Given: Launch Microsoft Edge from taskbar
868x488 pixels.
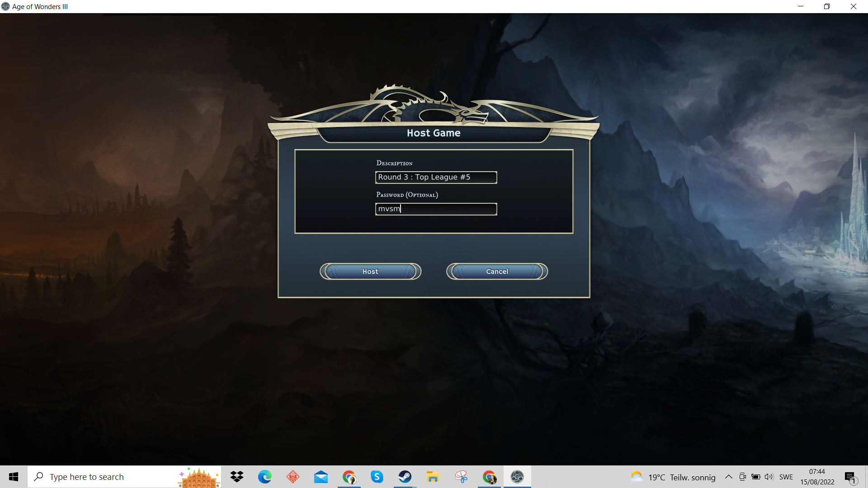Looking at the screenshot, I should (265, 477).
